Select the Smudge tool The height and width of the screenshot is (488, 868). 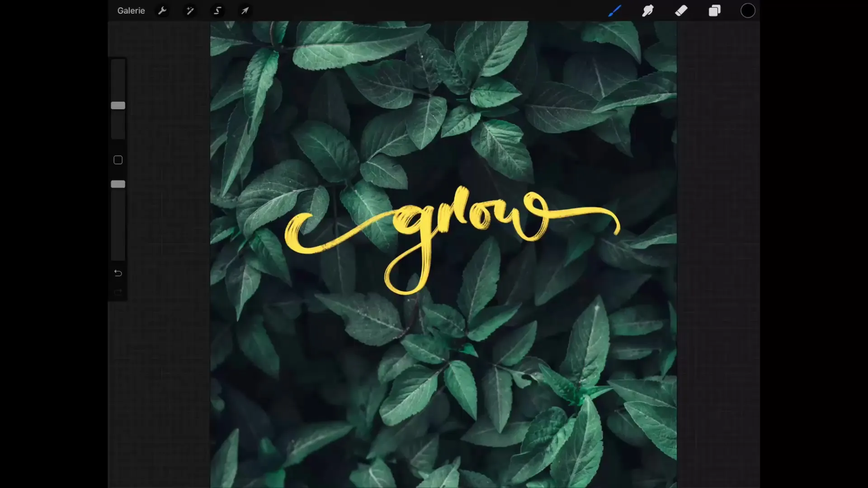tap(648, 10)
